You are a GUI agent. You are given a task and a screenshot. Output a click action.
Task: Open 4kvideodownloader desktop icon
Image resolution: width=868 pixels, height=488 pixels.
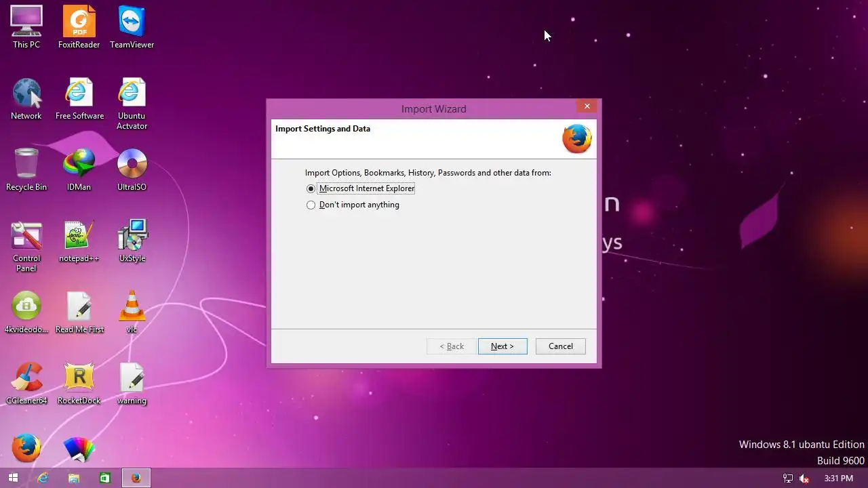[x=26, y=312]
